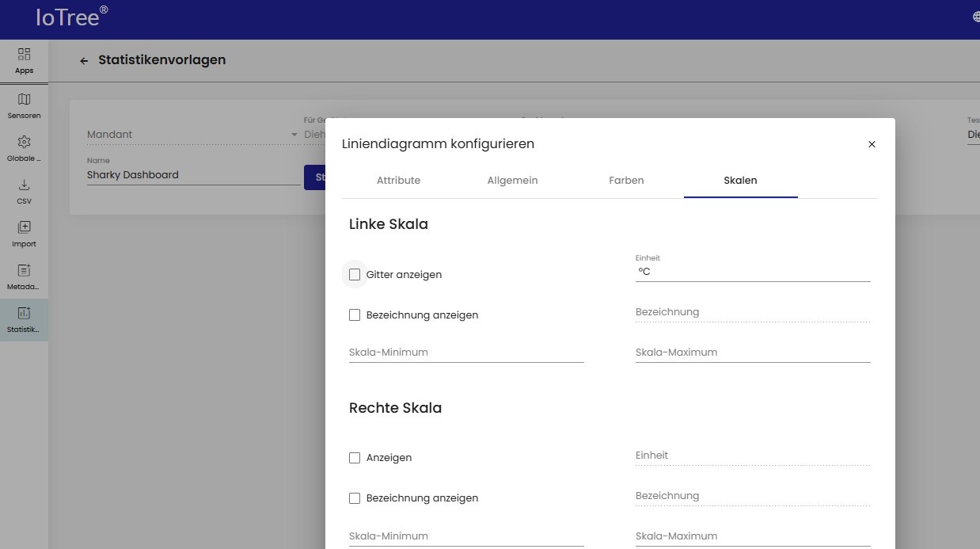This screenshot has width=980, height=549.
Task: Switch to the Allgemein tab
Action: (512, 181)
